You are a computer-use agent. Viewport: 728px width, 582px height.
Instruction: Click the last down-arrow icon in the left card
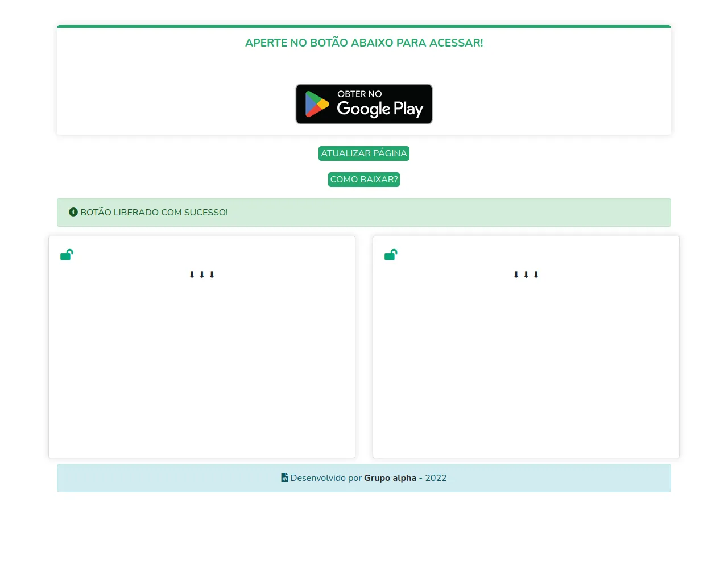point(212,274)
